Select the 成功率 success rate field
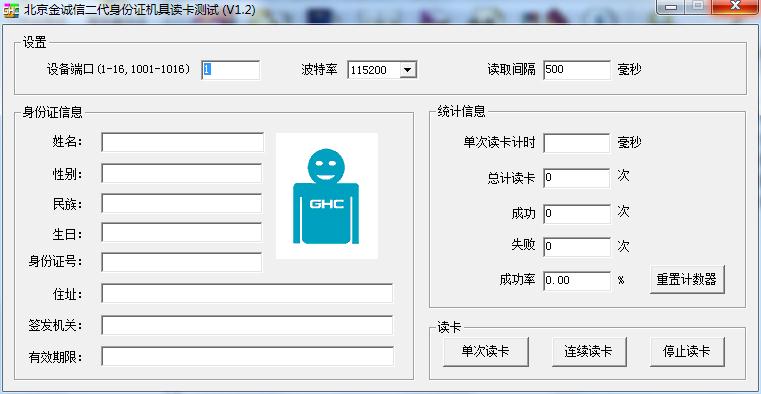 click(577, 281)
